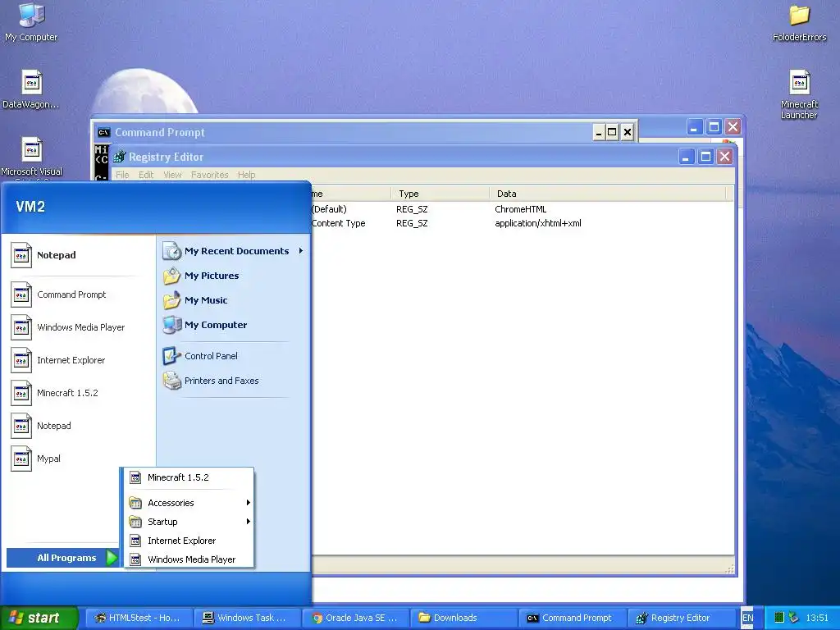Click the Start button

pyautogui.click(x=39, y=618)
